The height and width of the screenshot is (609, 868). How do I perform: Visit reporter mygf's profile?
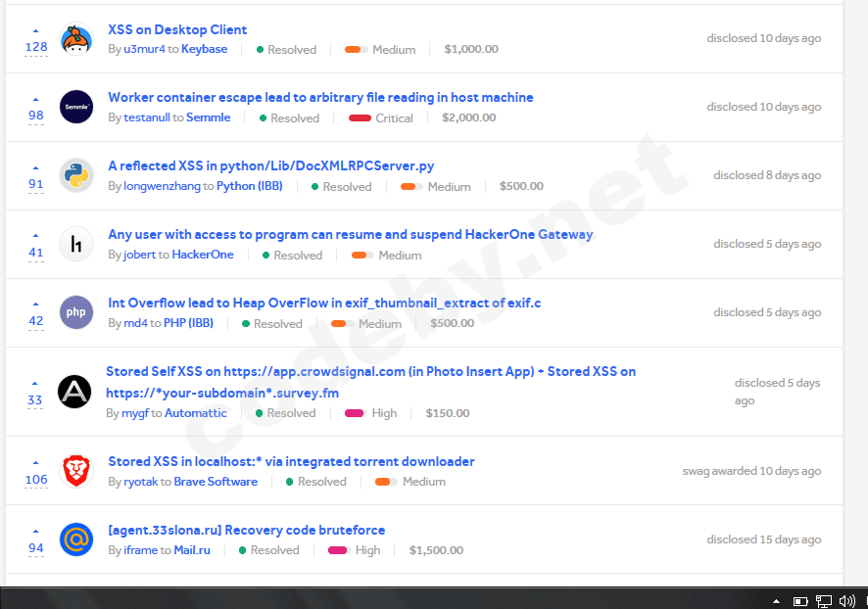click(135, 413)
